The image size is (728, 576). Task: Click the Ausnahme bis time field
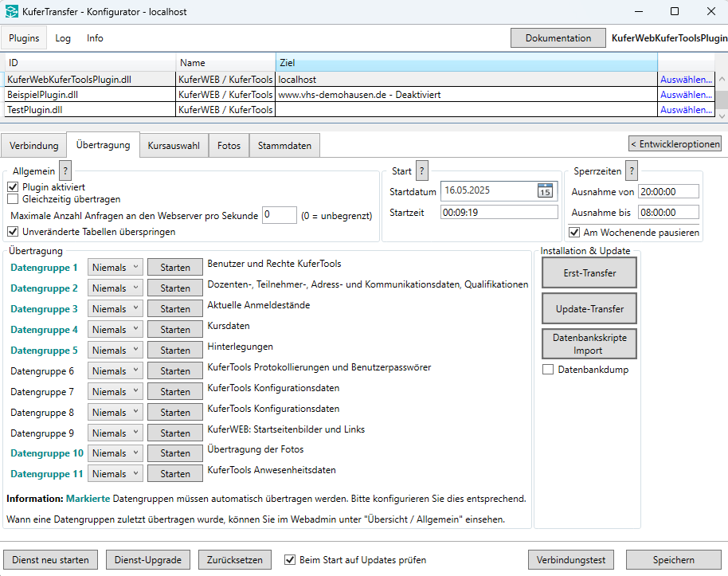coord(668,212)
